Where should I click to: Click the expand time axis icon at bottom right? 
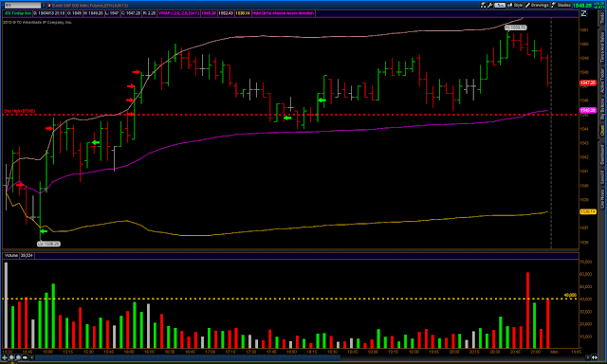coord(595,357)
